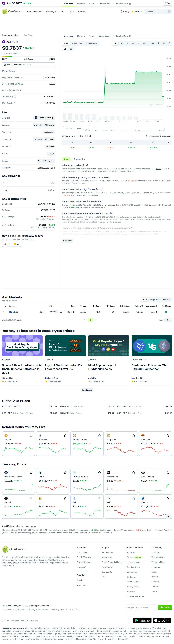Viewport: 174px width, 644px height.
Task: Go to previous markets page chevron
Action: click(x=85, y=320)
